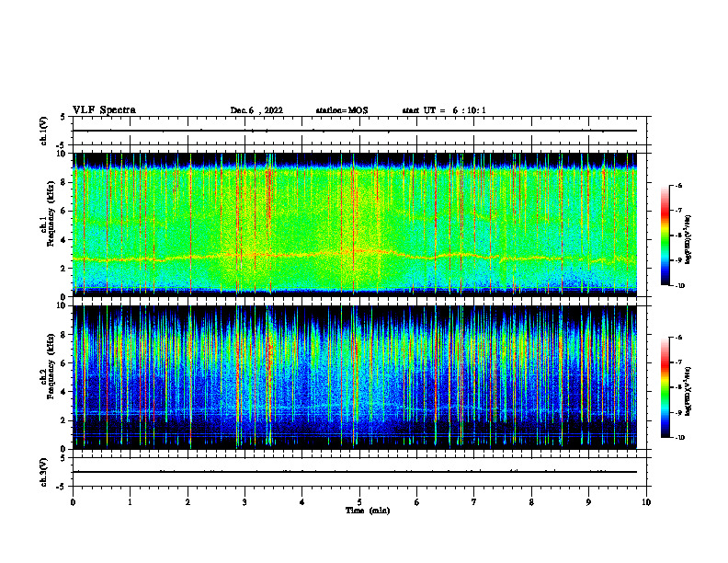
Task: Click "-6" on the ch.1 color scale
Action: pos(677,185)
